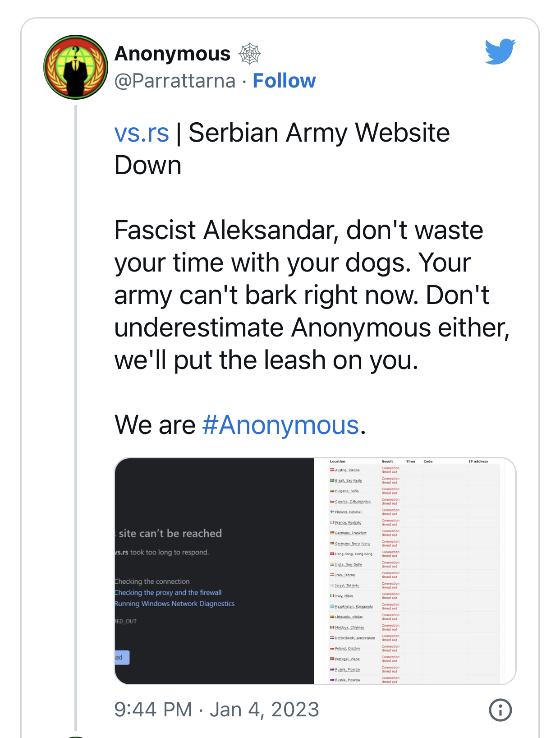Open the #Anonymous hashtag
This screenshot has width=560, height=738.
coord(280,425)
